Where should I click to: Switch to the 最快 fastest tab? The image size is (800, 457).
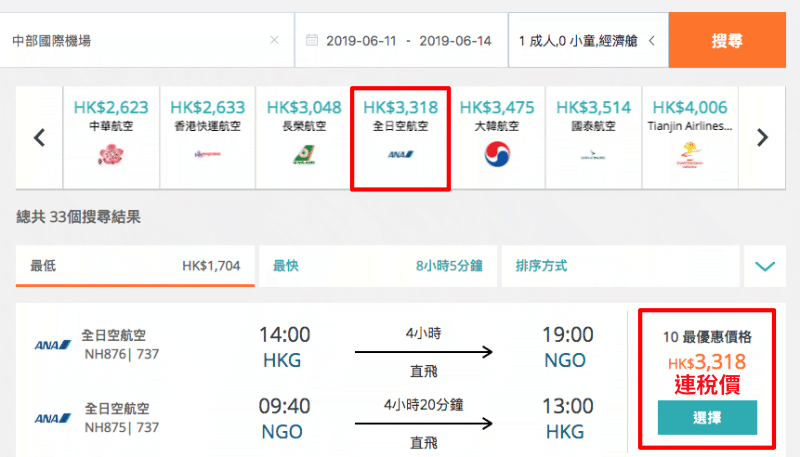click(378, 266)
